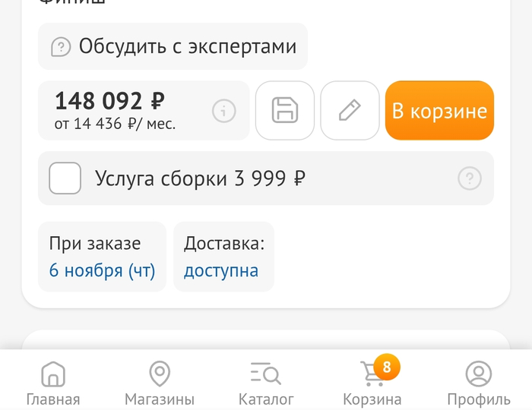Click the Услуга сборки 3 999 ₽ label
The width and height of the screenshot is (532, 410).
pos(200,178)
